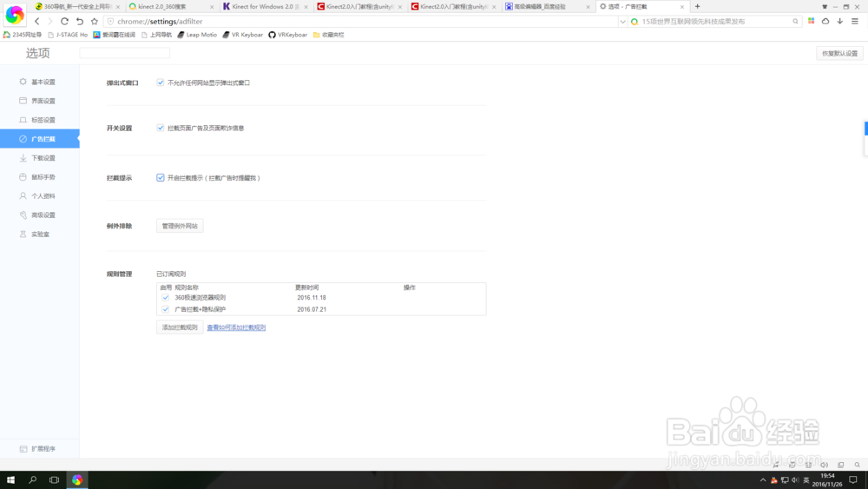The width and height of the screenshot is (868, 489).
Task: Click the 360 browser taskbar icon
Action: [x=77, y=479]
